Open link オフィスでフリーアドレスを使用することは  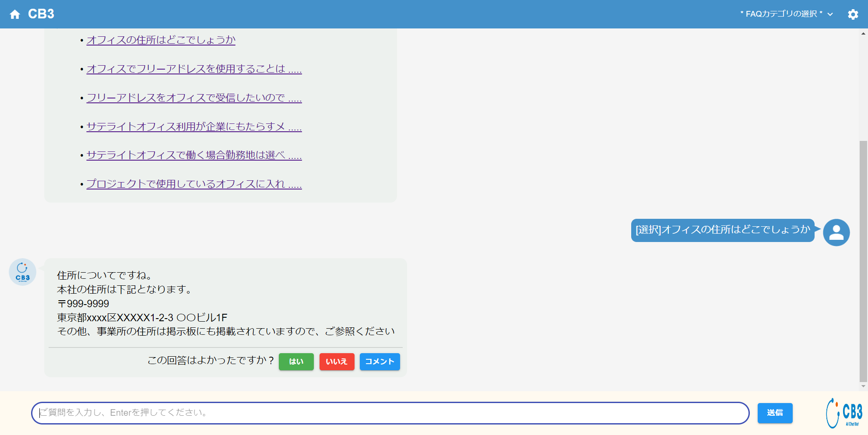194,69
